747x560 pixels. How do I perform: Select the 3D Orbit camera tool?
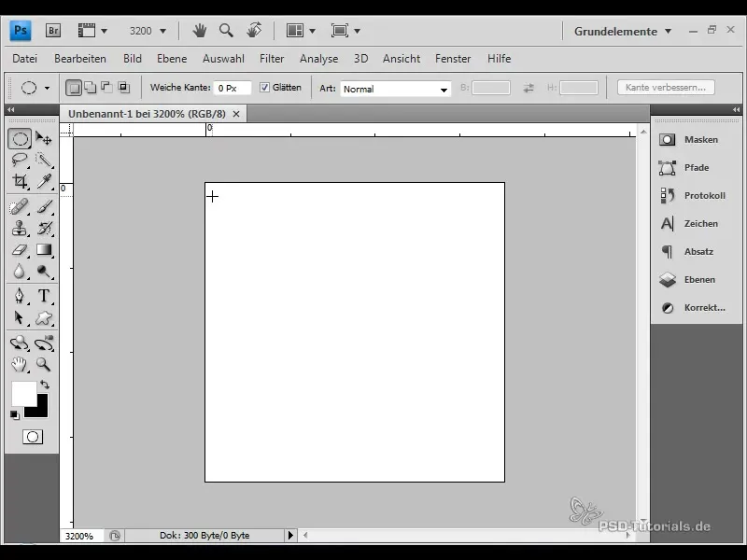point(44,343)
